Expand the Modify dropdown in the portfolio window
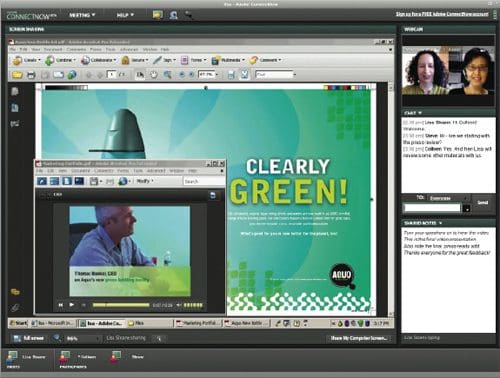The width and height of the screenshot is (500, 378). point(145,181)
